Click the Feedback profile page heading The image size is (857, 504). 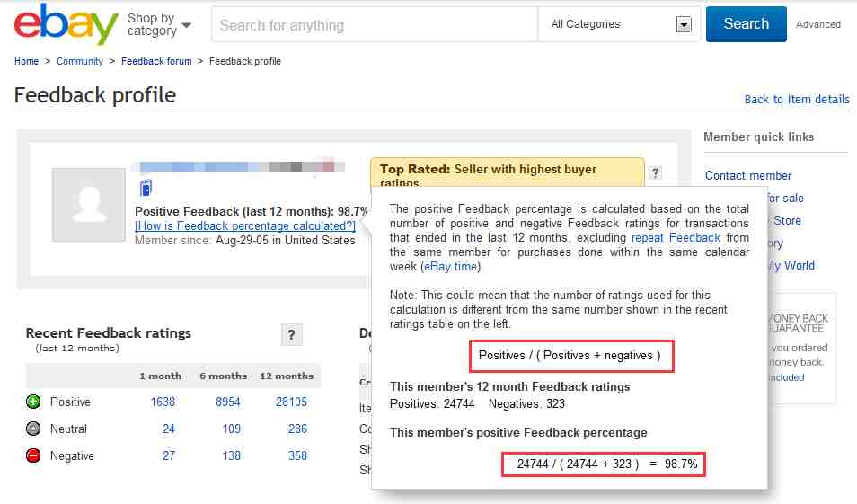click(95, 95)
